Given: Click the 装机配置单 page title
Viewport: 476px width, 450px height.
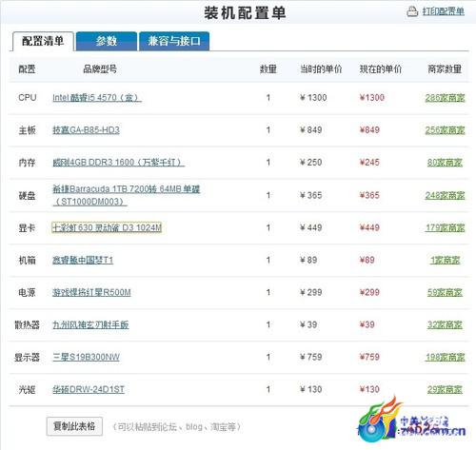Looking at the screenshot, I should (x=245, y=13).
